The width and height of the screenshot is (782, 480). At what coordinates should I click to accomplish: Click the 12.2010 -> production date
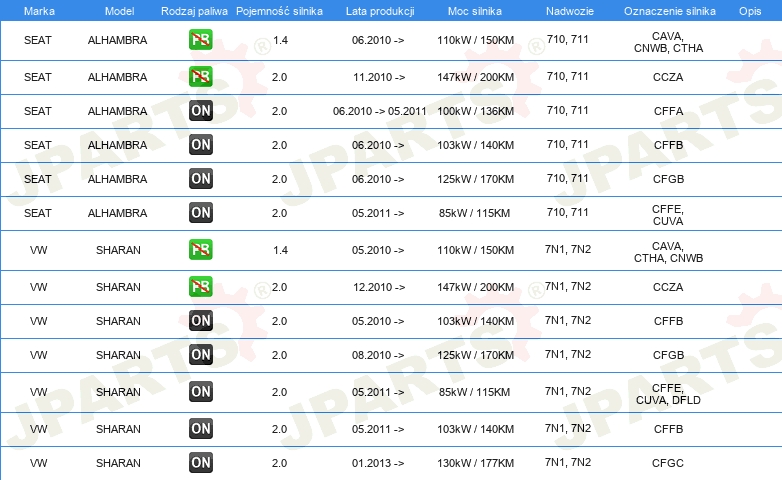(x=379, y=287)
